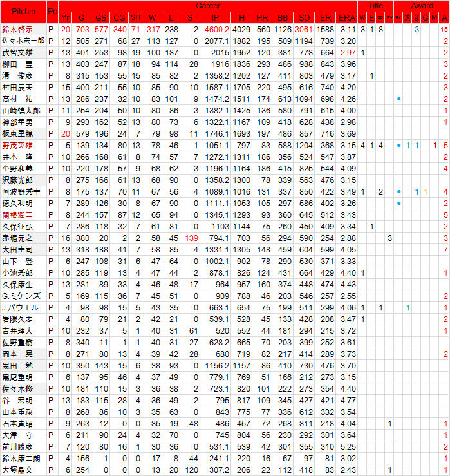Select pitcher name 山崎慎太郎

point(21,111)
